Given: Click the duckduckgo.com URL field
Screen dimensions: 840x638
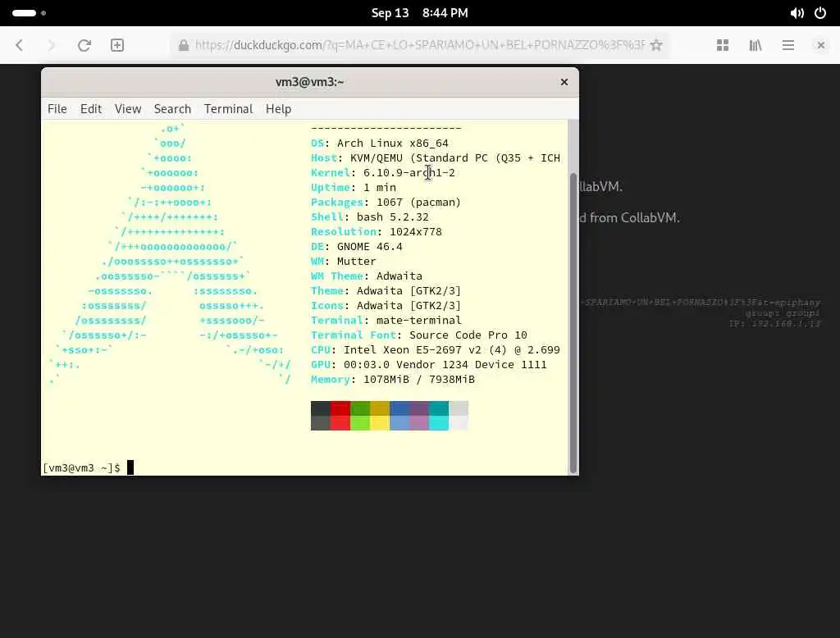Looking at the screenshot, I should click(419, 45).
